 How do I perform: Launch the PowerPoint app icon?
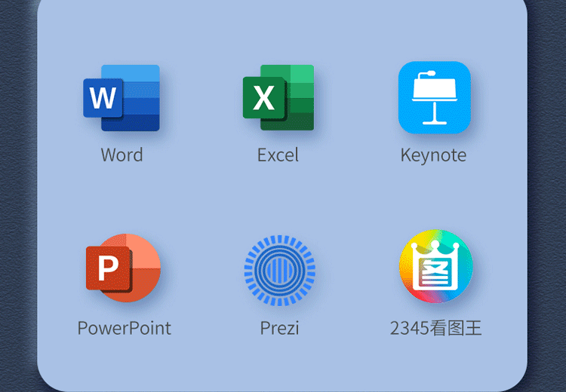tap(123, 268)
